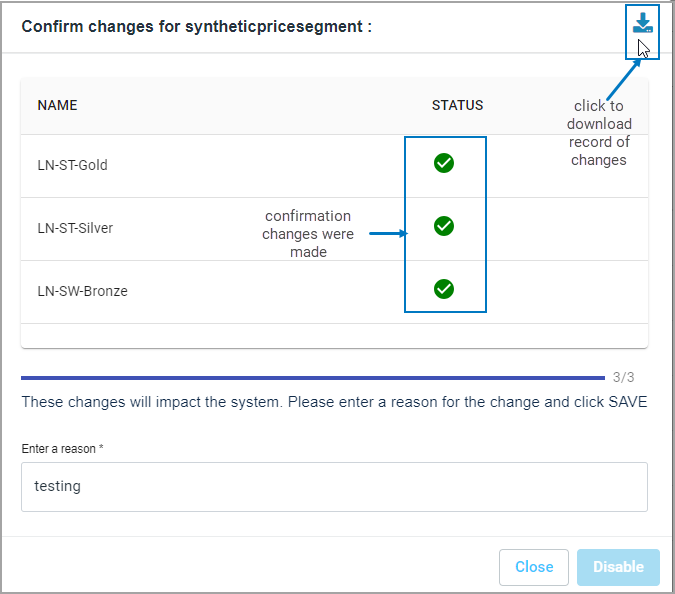675x594 pixels.
Task: Click the green check status for LN-ST-Silver
Action: tap(444, 226)
